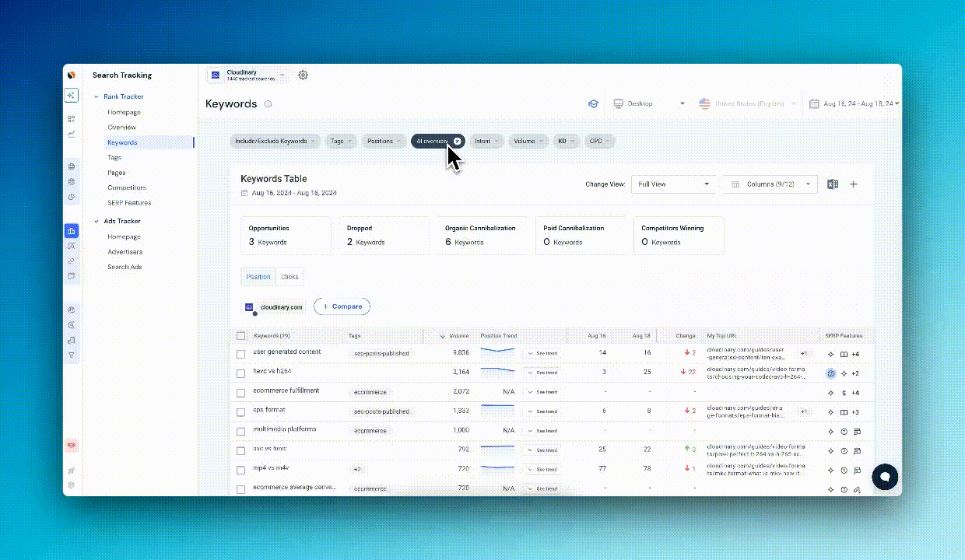This screenshot has height=560, width=965.
Task: Click the Compare button
Action: coord(342,306)
